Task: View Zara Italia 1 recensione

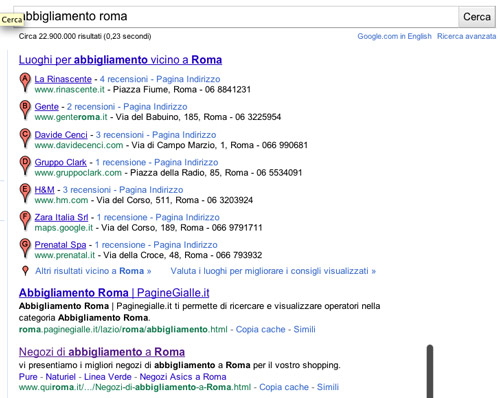Action: point(122,217)
